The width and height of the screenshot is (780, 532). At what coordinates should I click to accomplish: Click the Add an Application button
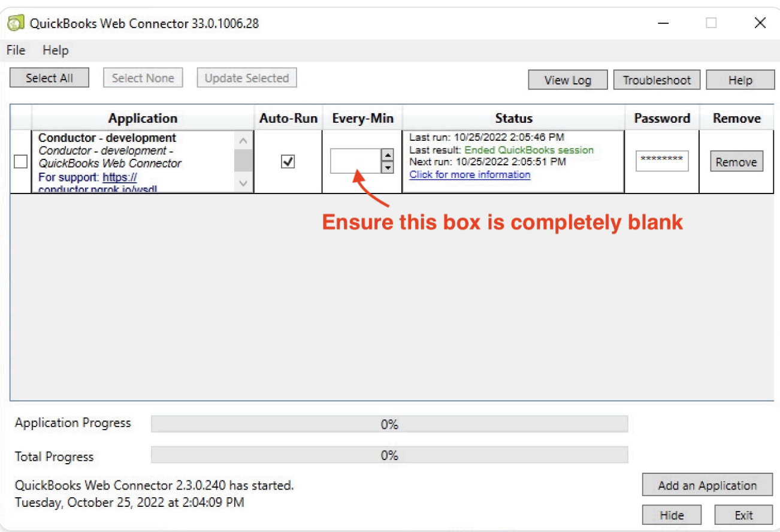708,485
